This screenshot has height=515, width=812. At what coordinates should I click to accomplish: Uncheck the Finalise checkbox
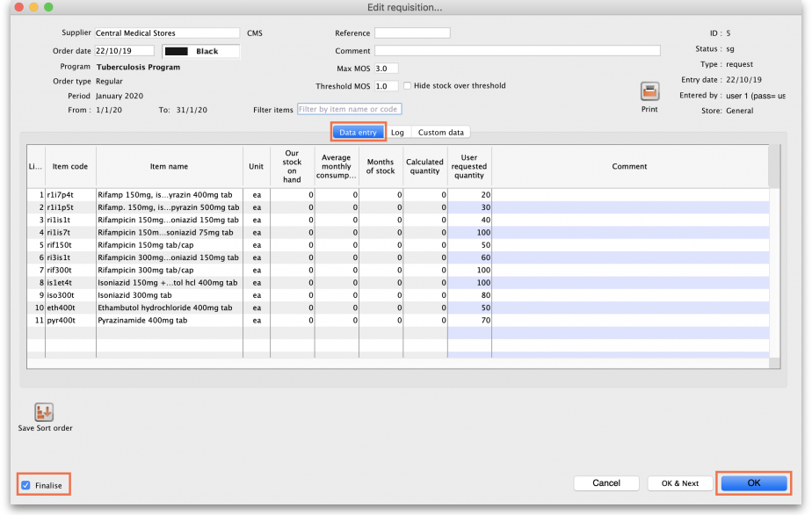pyautogui.click(x=25, y=485)
